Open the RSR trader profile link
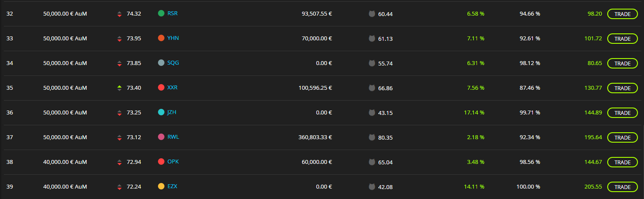This screenshot has width=644, height=199. click(172, 13)
